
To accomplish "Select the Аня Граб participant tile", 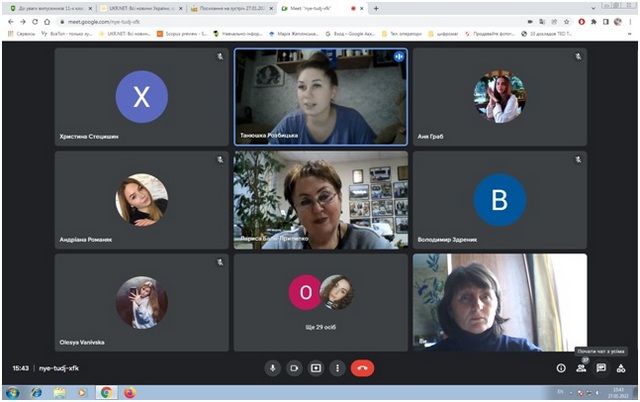I will [500, 97].
